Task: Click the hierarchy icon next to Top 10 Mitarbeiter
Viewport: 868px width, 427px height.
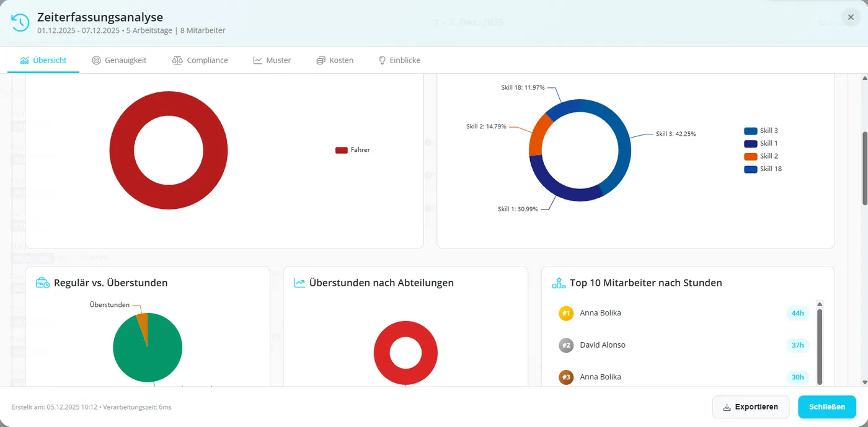Action: click(x=557, y=283)
